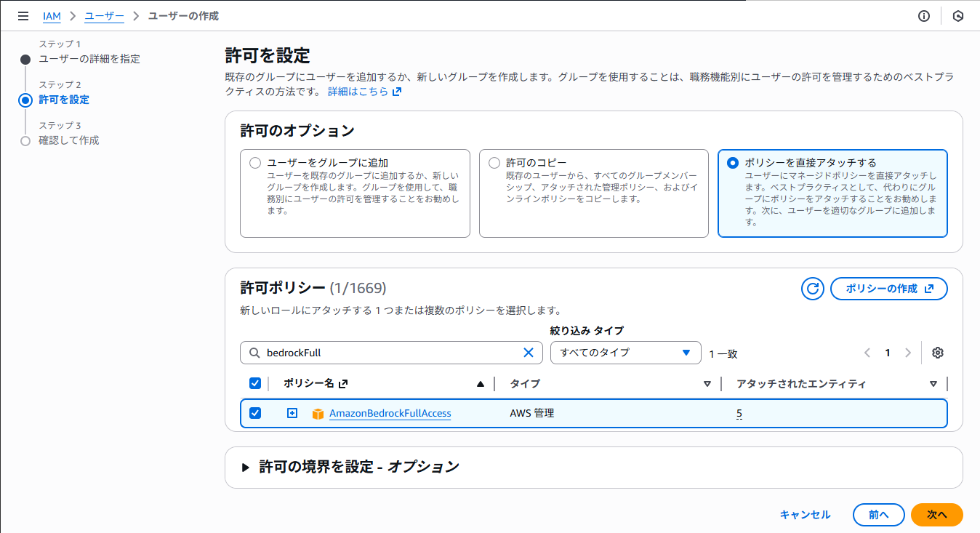980x533 pixels.
Task: Go to previous page of policies
Action: [x=867, y=353]
